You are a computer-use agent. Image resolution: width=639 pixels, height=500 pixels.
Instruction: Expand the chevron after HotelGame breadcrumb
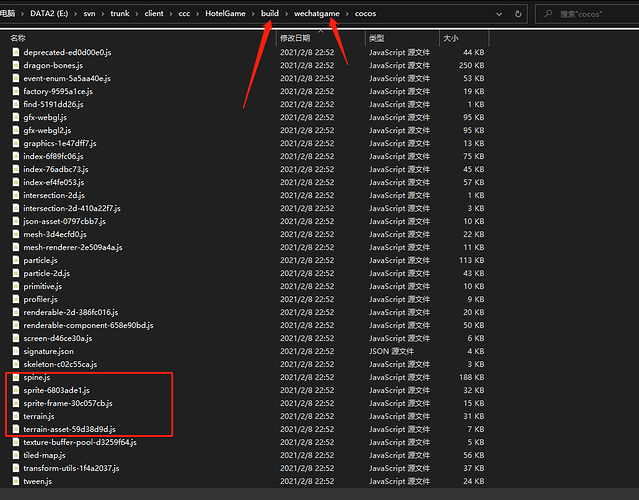click(x=253, y=14)
